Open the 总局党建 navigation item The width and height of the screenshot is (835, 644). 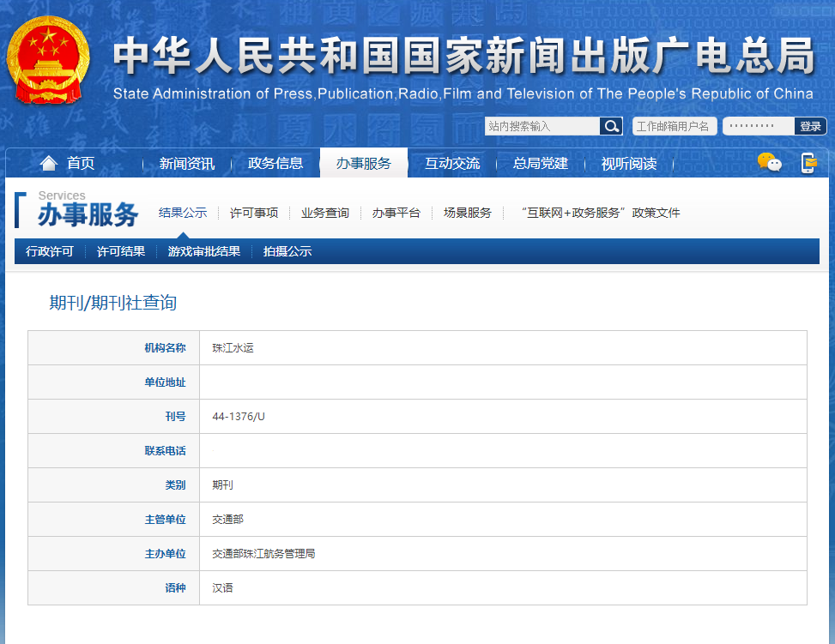tap(541, 164)
